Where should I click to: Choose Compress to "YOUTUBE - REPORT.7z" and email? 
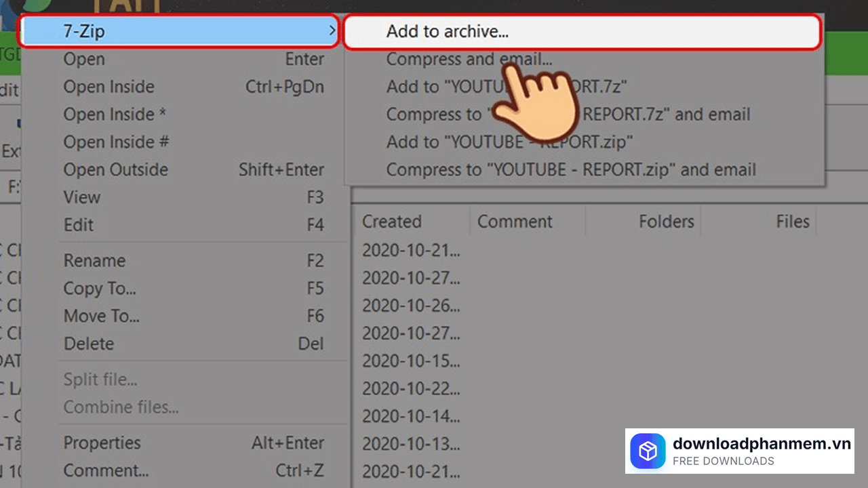[568, 115]
